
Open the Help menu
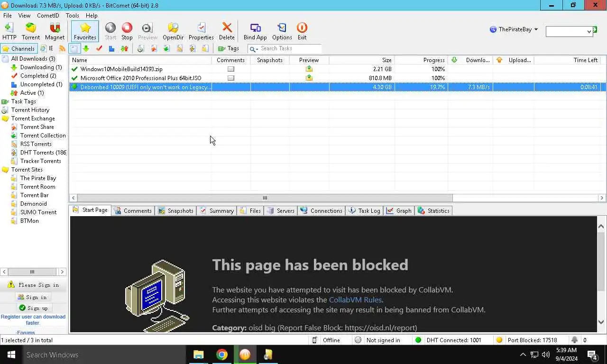(92, 16)
